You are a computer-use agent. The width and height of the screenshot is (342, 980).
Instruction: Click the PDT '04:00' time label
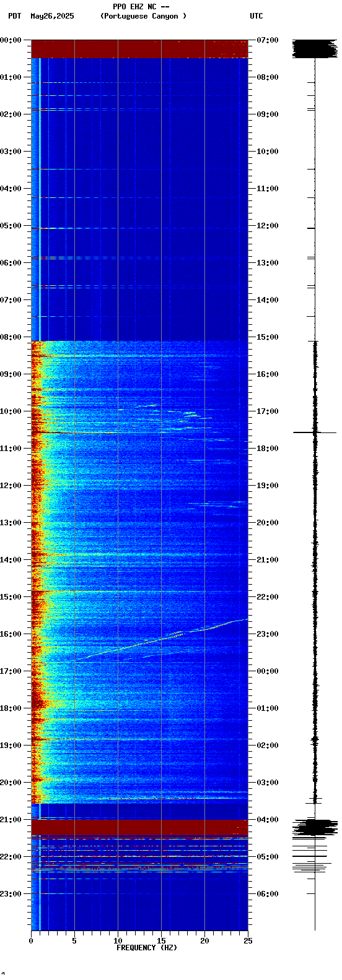coord(11,189)
